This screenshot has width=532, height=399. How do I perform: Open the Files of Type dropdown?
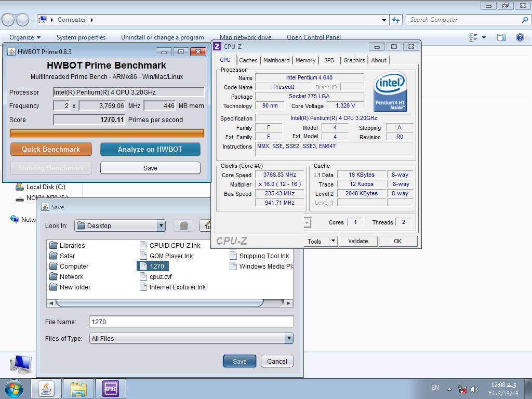point(289,338)
